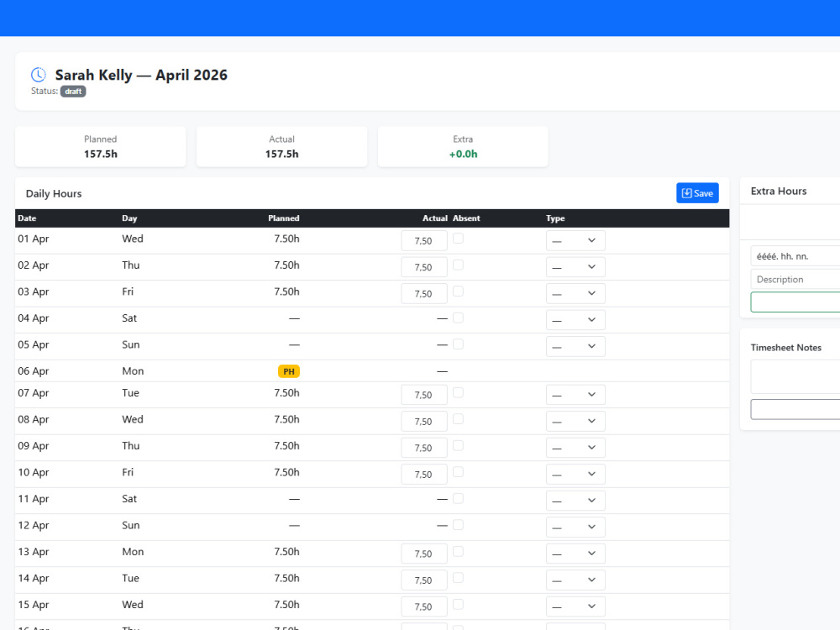The width and height of the screenshot is (840, 630).
Task: Click the Extra Hours panel heading
Action: point(779,192)
